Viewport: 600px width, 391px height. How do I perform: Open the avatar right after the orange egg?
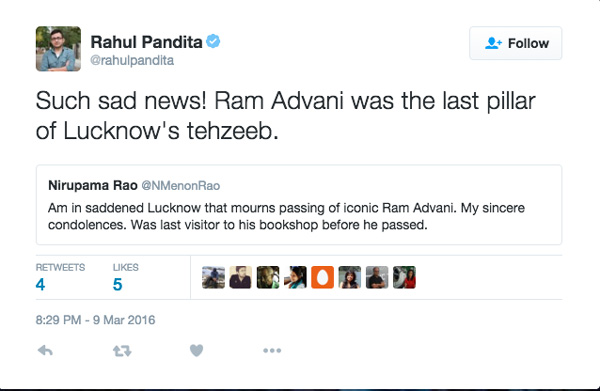pyautogui.click(x=350, y=277)
